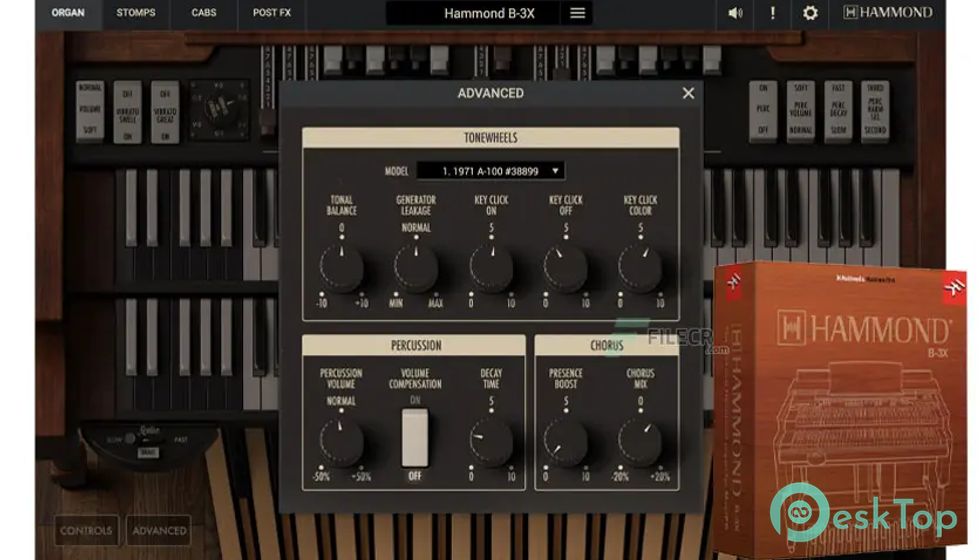The height and width of the screenshot is (560, 980).
Task: Click the Hammond logo in top bar
Action: point(888,12)
